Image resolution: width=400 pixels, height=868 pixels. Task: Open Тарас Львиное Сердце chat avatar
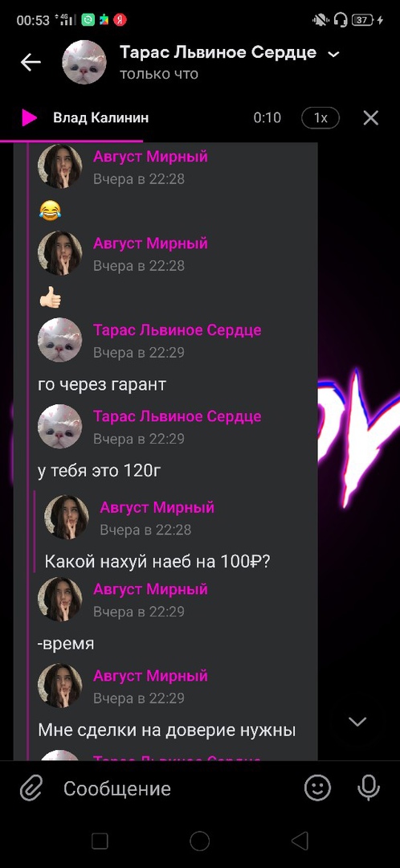[x=84, y=62]
